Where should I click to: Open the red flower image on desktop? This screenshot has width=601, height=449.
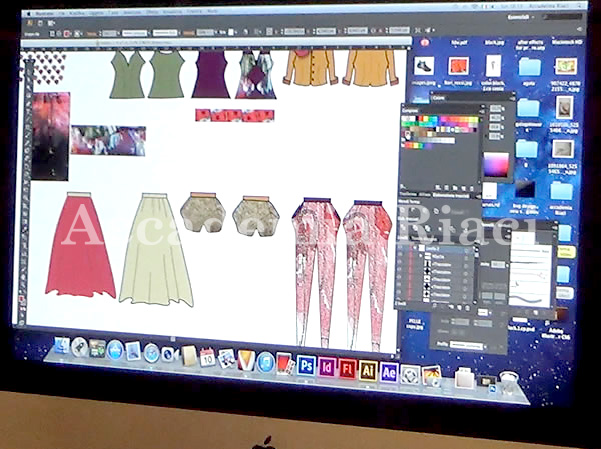click(x=458, y=66)
